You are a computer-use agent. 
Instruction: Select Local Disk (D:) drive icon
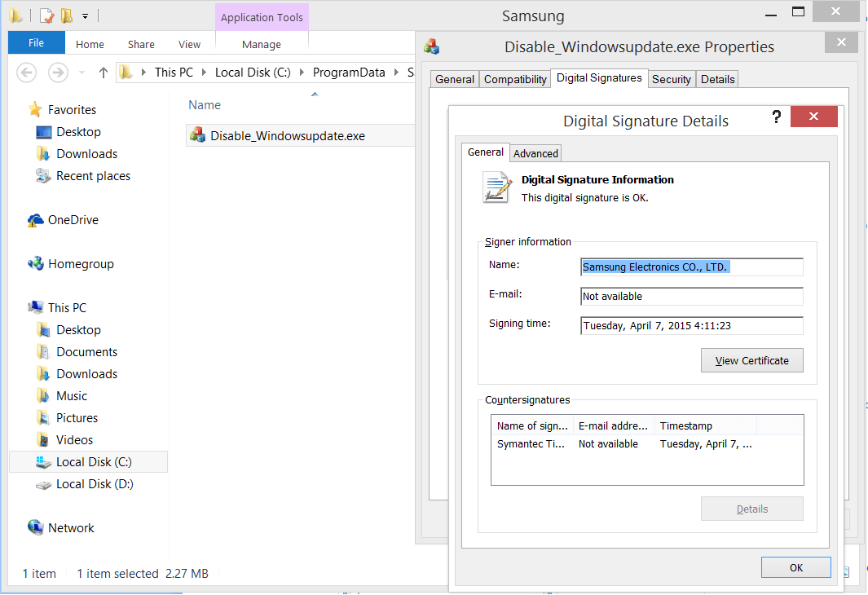pyautogui.click(x=43, y=485)
